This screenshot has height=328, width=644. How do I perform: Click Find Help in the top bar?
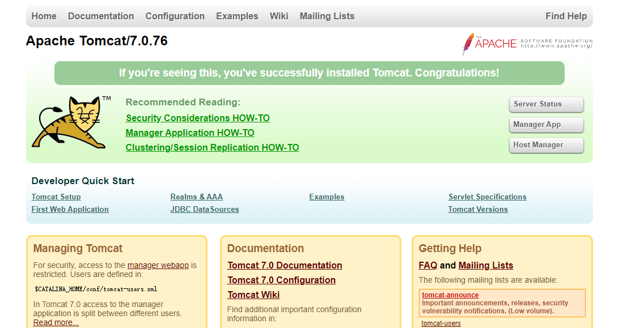pyautogui.click(x=566, y=16)
